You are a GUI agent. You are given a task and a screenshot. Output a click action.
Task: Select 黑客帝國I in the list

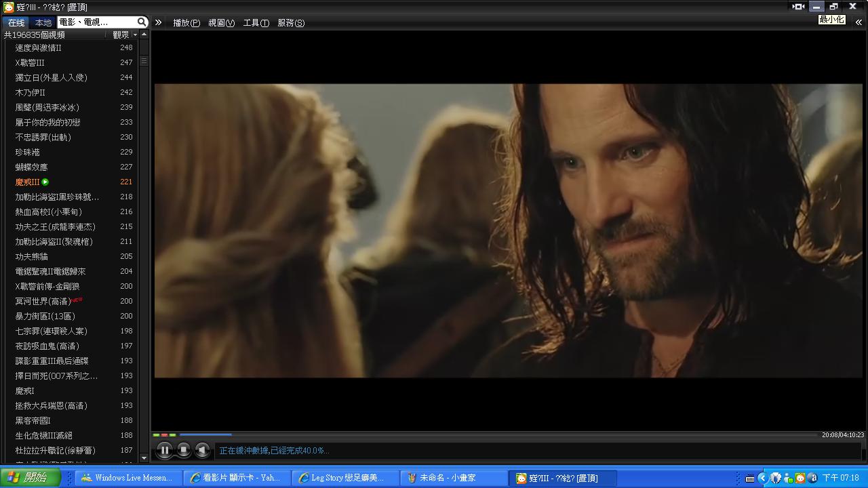(33, 421)
